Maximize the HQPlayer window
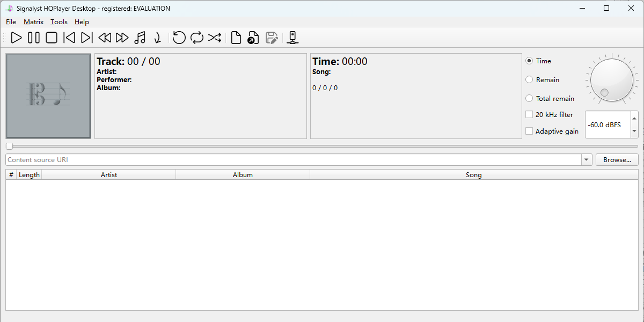The height and width of the screenshot is (322, 644). [606, 8]
